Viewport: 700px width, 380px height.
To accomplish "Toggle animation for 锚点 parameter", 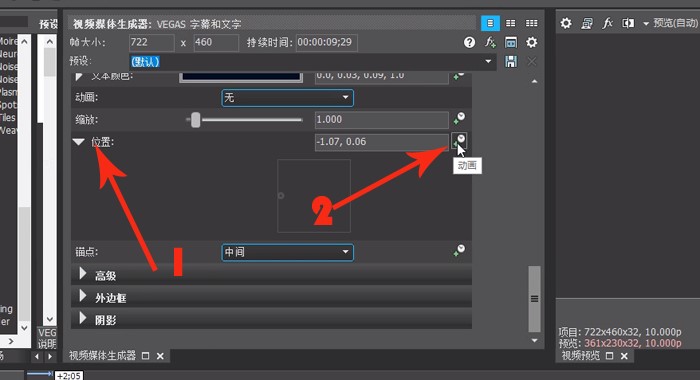I will [459, 251].
